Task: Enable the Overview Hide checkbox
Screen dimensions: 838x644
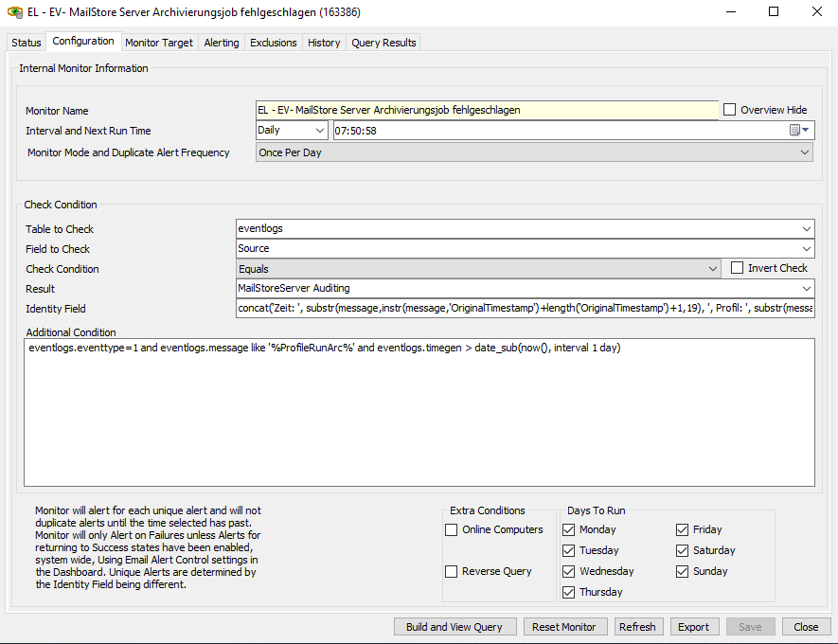Action: click(729, 110)
